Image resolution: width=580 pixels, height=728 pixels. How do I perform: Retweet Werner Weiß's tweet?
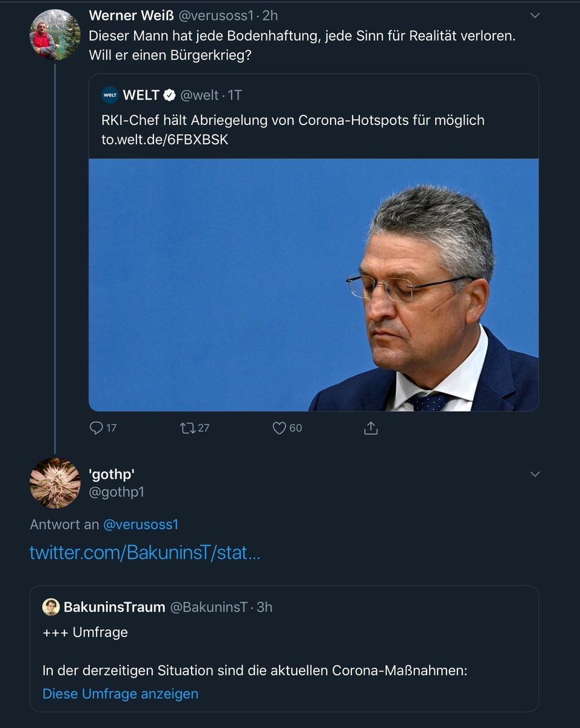coord(187,428)
